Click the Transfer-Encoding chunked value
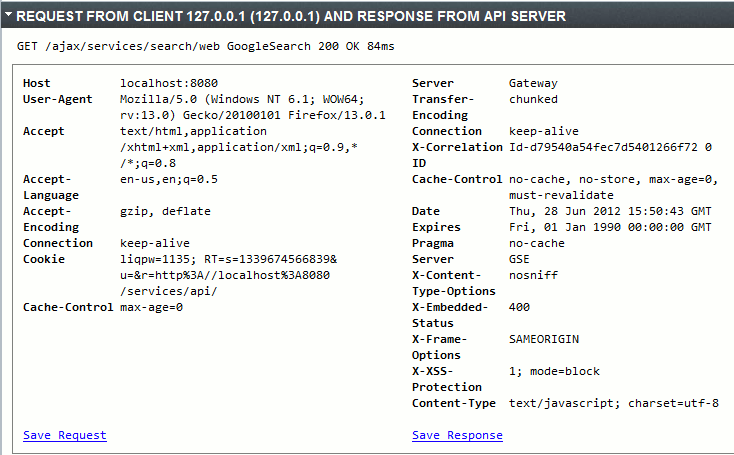Viewport: 734px width, 455px height. [533, 99]
